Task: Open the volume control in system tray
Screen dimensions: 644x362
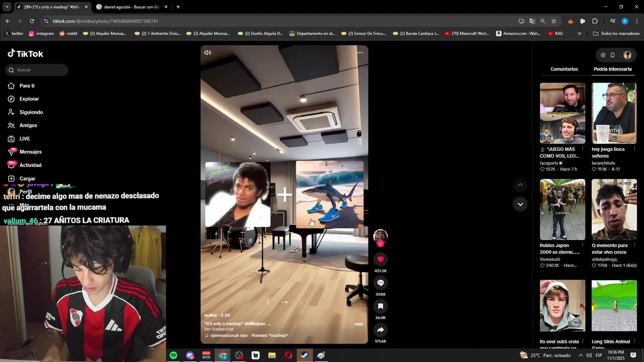Action: [589, 355]
